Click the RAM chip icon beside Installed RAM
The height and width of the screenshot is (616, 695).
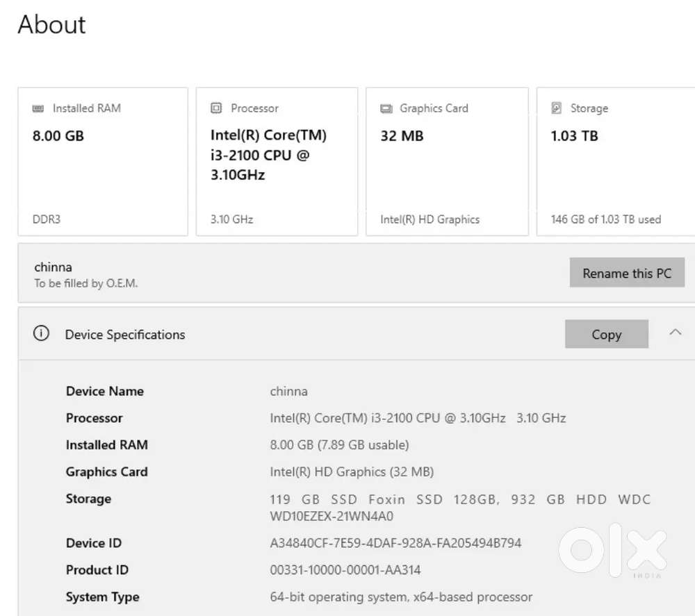coord(38,109)
